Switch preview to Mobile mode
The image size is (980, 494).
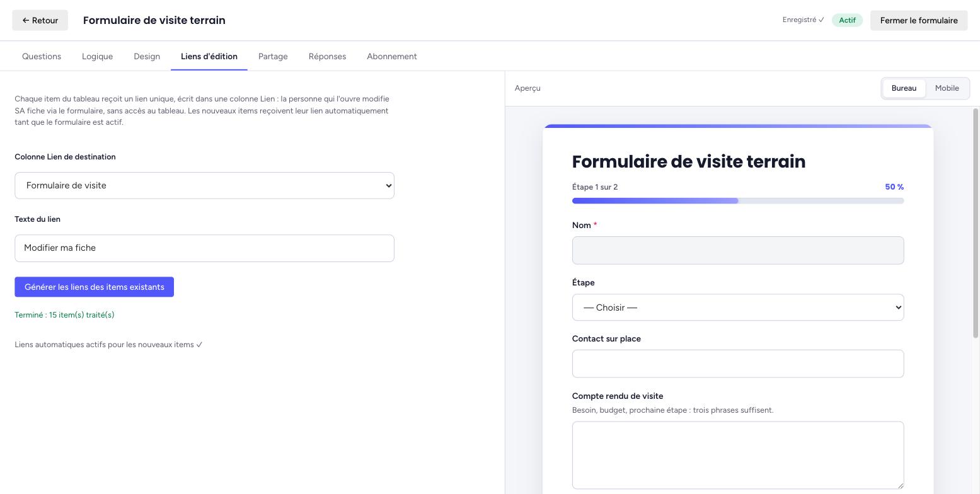(947, 88)
